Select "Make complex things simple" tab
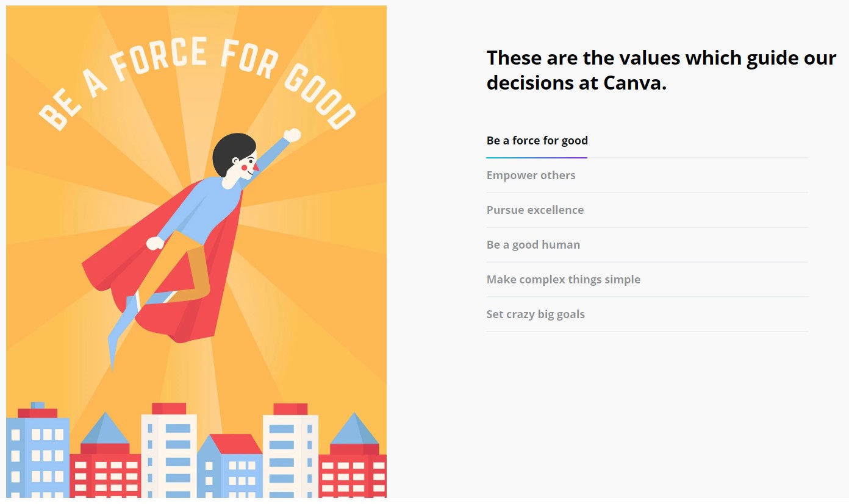The height and width of the screenshot is (504, 849). 563,280
